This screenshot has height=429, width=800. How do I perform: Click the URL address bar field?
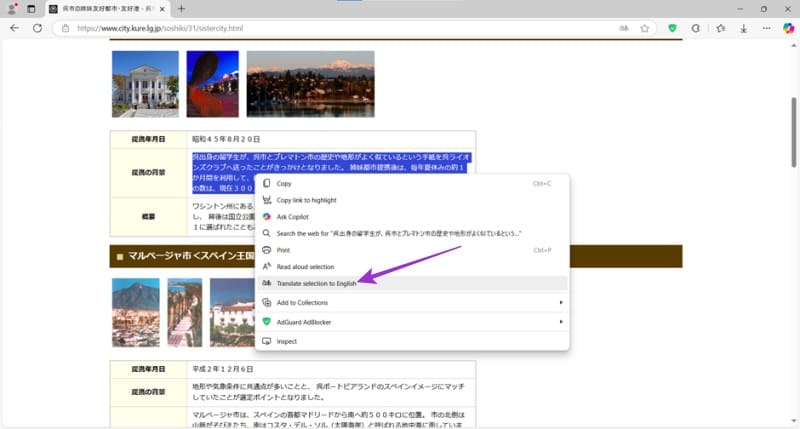click(337, 29)
